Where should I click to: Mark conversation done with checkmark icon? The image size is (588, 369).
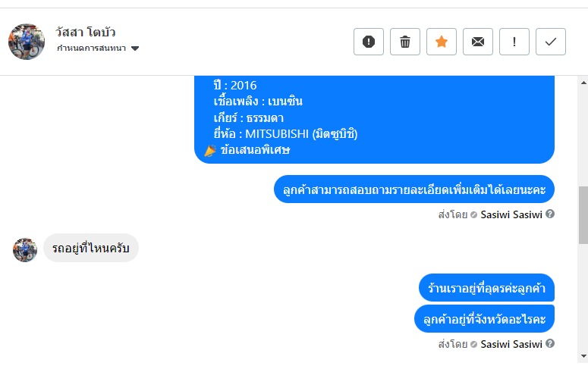551,42
